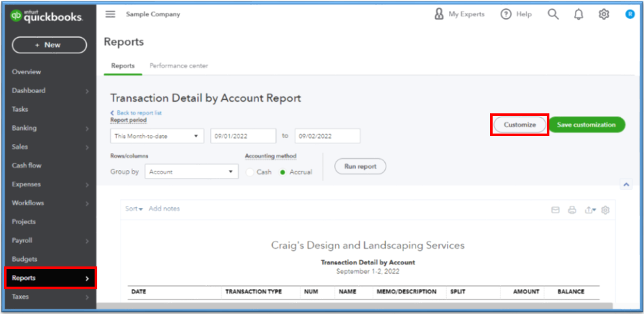
Task: Click the Save customization button
Action: pos(587,125)
